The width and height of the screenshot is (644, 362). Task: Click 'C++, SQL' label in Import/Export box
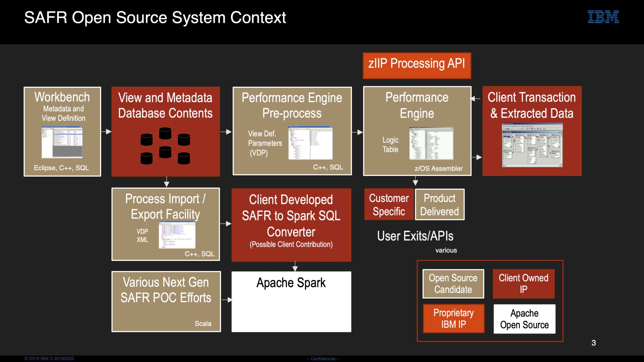[200, 254]
